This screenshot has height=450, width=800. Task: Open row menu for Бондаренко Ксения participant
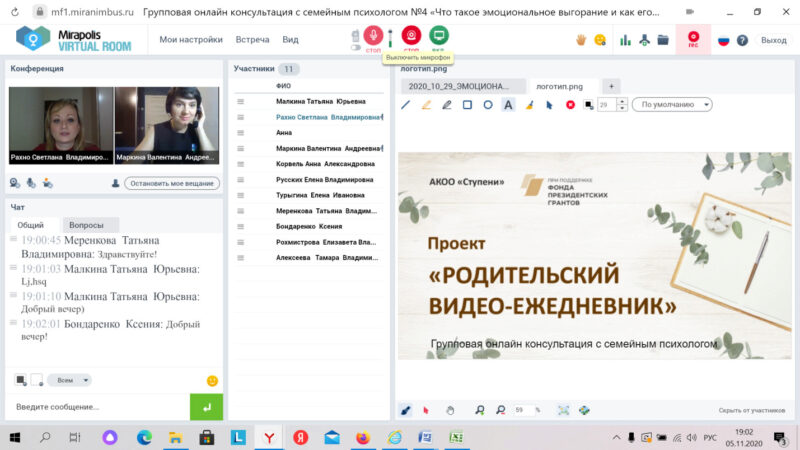click(240, 227)
